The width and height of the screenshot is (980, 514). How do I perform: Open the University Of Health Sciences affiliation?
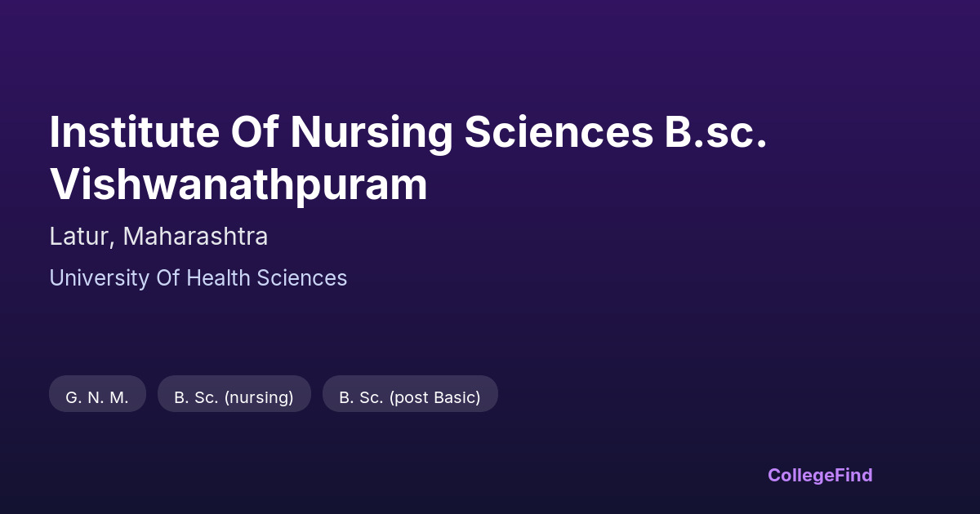(x=198, y=278)
